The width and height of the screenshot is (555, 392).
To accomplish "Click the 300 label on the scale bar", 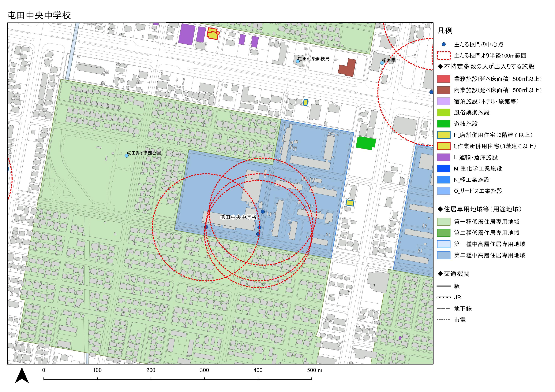I will tap(204, 370).
